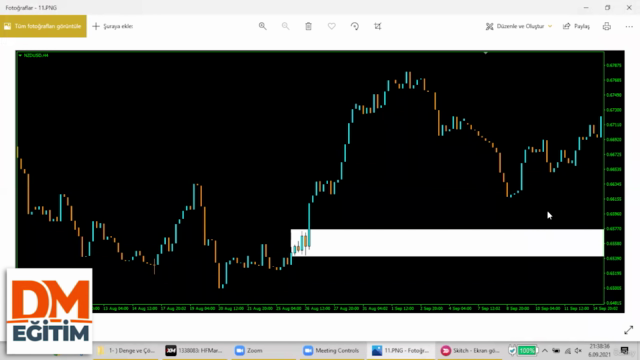Enter full screen with the diagonal arrows icon
Image resolution: width=640 pixels, height=360 pixels.
tap(629, 330)
